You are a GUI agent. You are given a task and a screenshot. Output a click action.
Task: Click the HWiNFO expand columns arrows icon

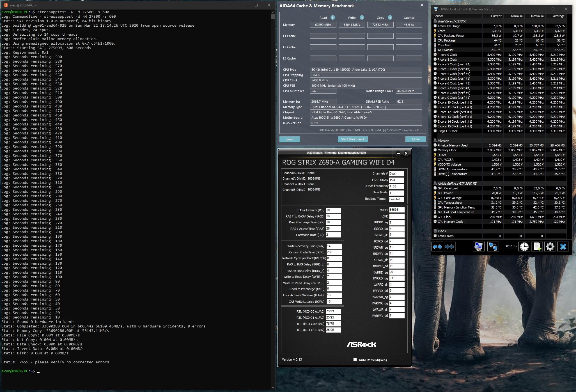pyautogui.click(x=437, y=247)
